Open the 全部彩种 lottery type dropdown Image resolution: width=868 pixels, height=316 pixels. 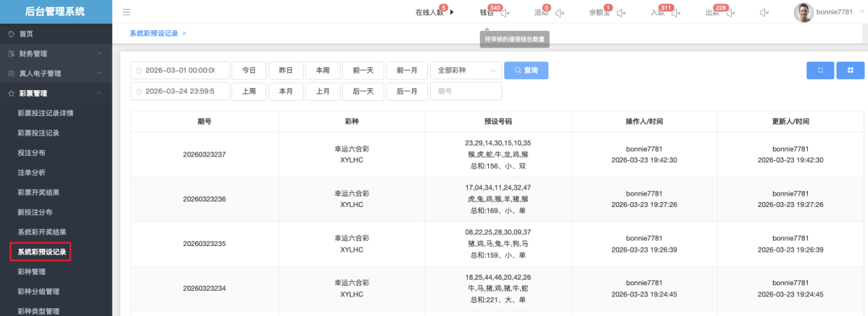click(466, 71)
